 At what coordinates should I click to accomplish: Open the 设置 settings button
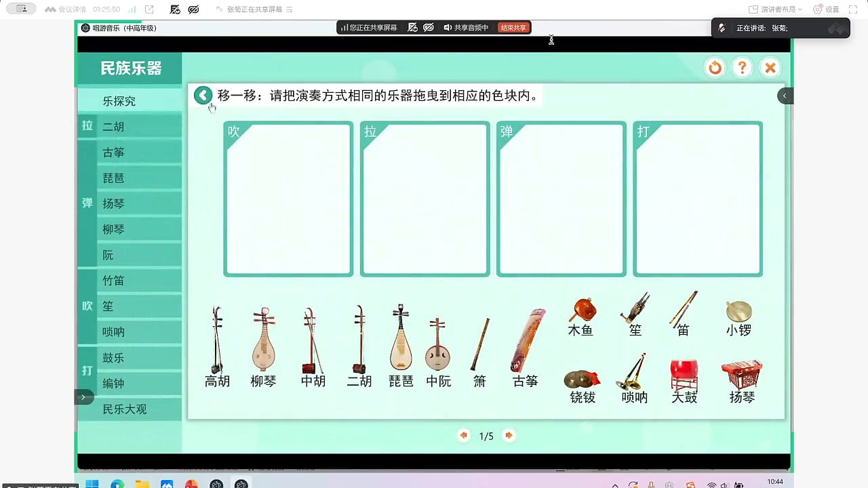click(826, 9)
